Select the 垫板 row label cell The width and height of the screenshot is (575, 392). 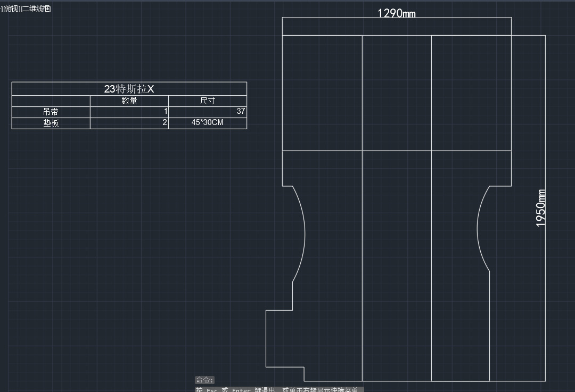click(51, 123)
